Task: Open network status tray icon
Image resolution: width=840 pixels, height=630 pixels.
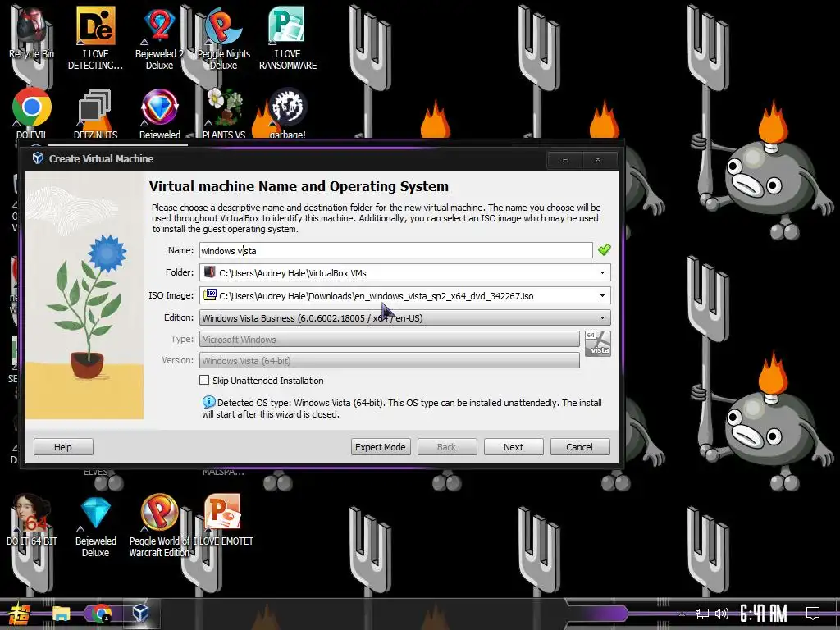Action: [702, 614]
